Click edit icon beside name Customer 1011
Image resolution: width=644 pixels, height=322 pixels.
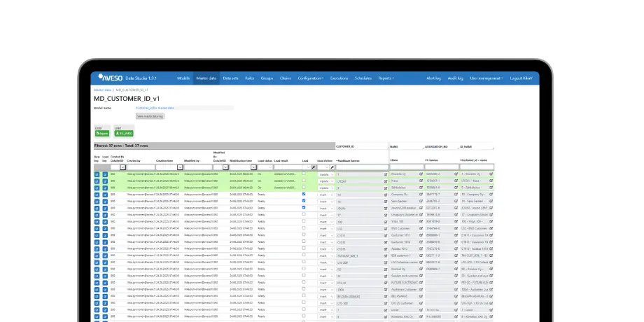(x=421, y=235)
